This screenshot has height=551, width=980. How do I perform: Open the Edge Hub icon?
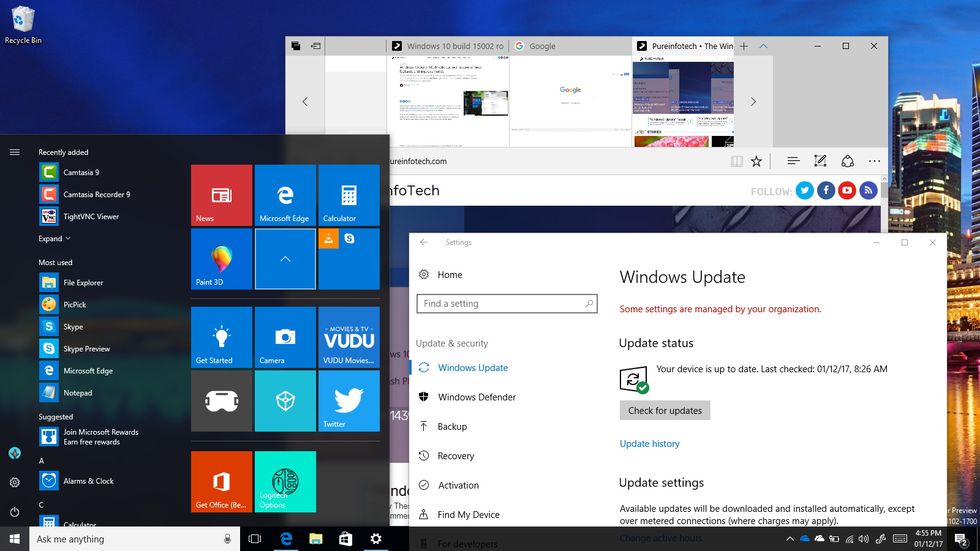click(x=793, y=161)
